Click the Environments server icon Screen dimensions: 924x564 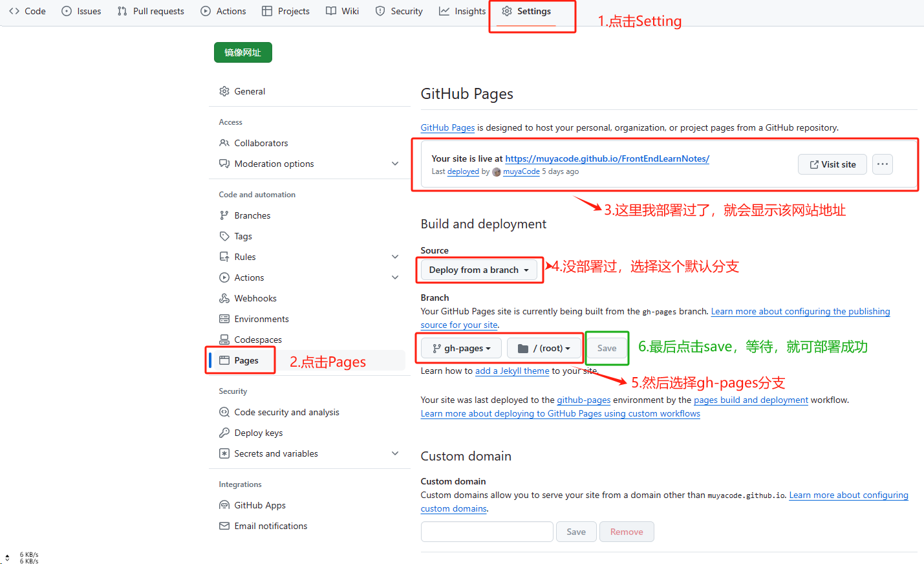point(224,319)
